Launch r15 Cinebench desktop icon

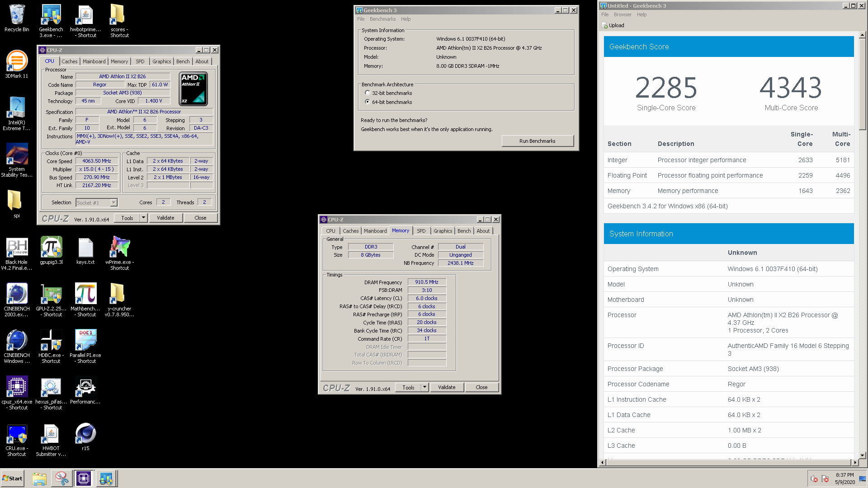point(85,436)
